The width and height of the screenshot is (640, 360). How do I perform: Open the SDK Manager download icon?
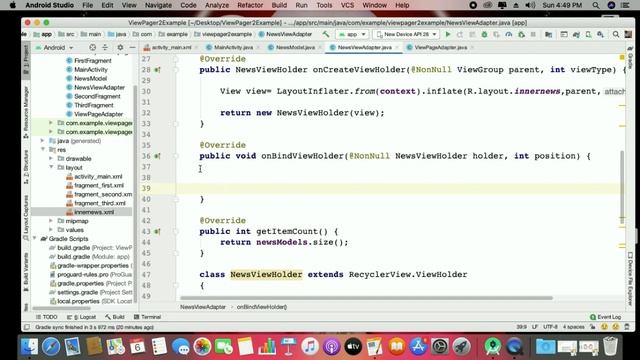600,34
